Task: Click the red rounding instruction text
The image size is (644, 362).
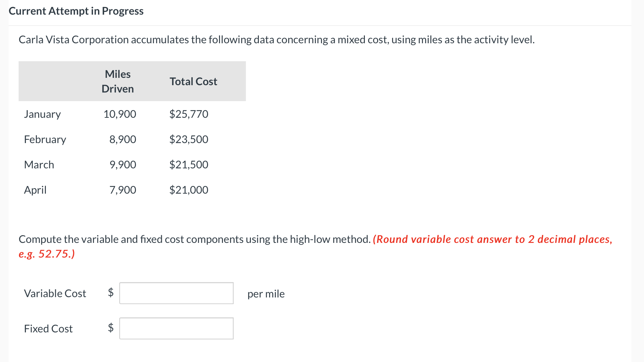Action: [x=492, y=239]
